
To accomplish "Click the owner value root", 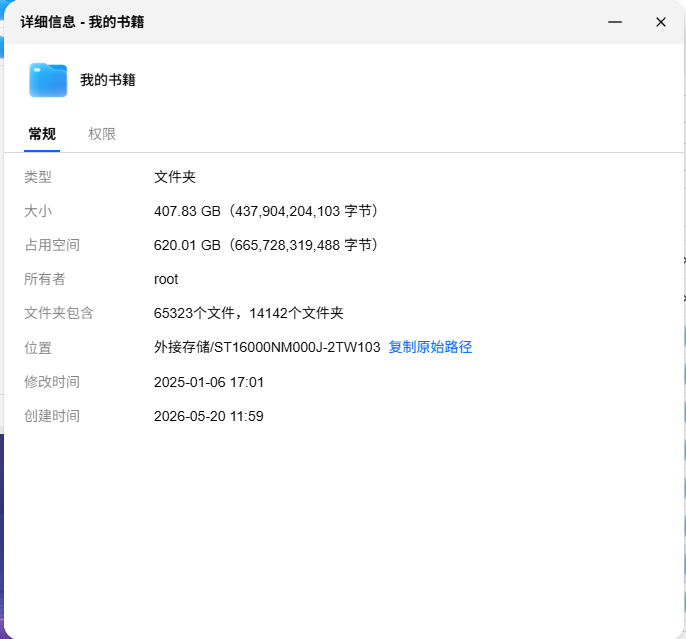I will tap(166, 279).
